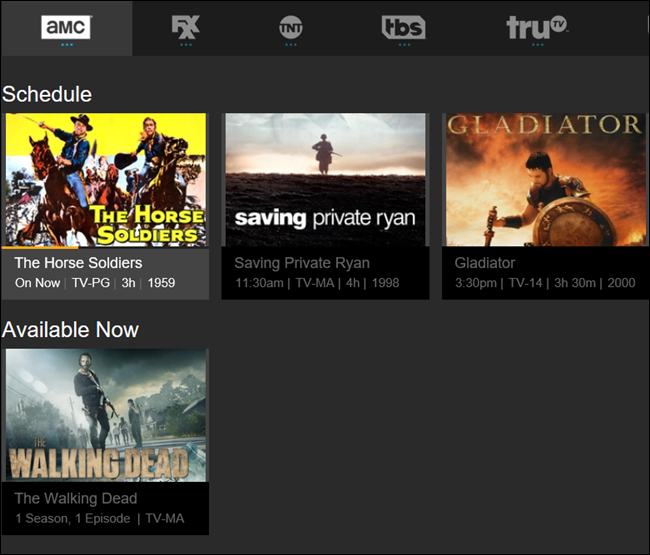Click the 1959 release year text
This screenshot has height=555, width=650.
(x=161, y=283)
